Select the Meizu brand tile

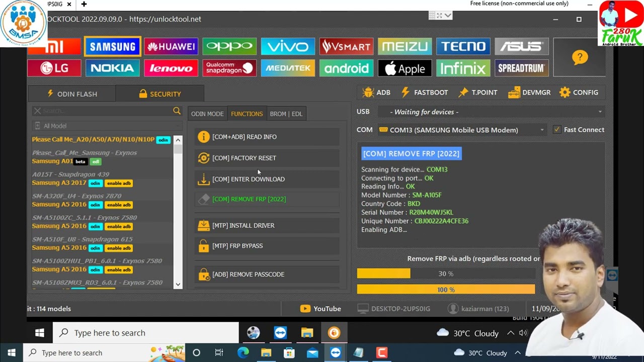[x=405, y=46]
